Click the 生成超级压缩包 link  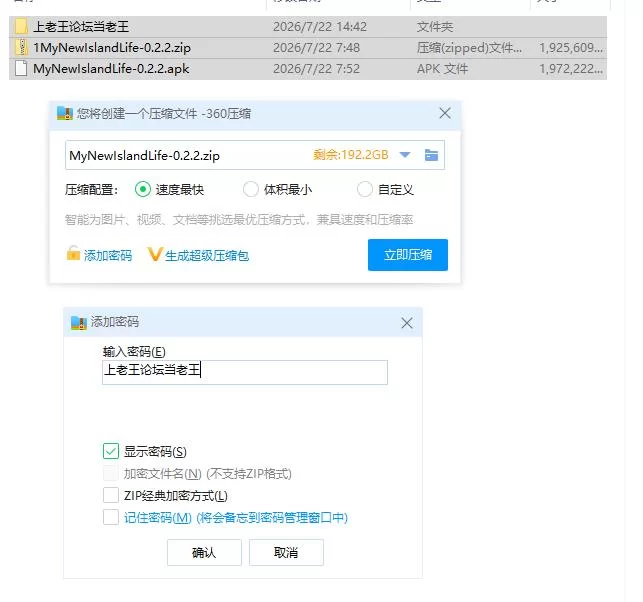[x=207, y=255]
